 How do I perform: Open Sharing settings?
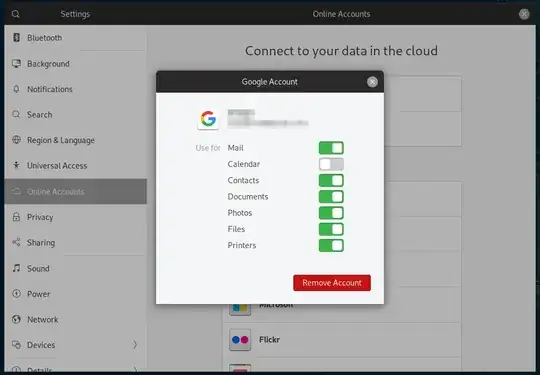(x=76, y=242)
